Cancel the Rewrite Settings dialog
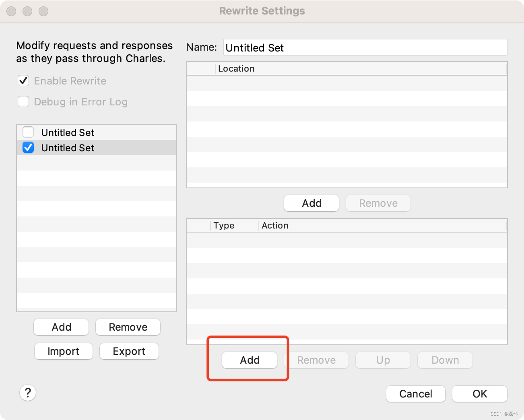Viewport: 524px width, 420px height. [416, 394]
